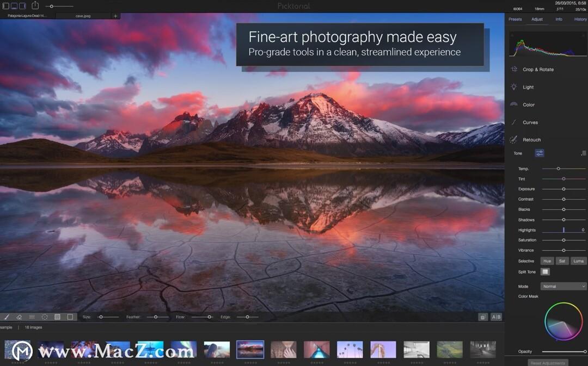Adjust the Highlights slider
This screenshot has height=366, width=588.
pyautogui.click(x=563, y=229)
